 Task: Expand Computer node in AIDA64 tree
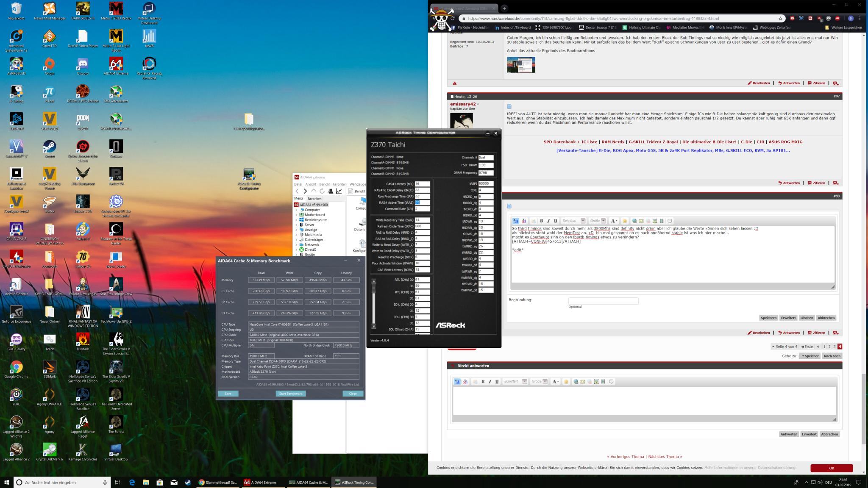pyautogui.click(x=296, y=210)
